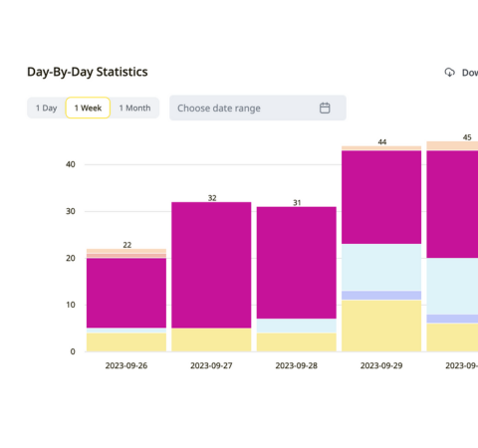This screenshot has width=478, height=448.
Task: Click the magenta segment of 2023-09-27 bar
Action: point(211,265)
